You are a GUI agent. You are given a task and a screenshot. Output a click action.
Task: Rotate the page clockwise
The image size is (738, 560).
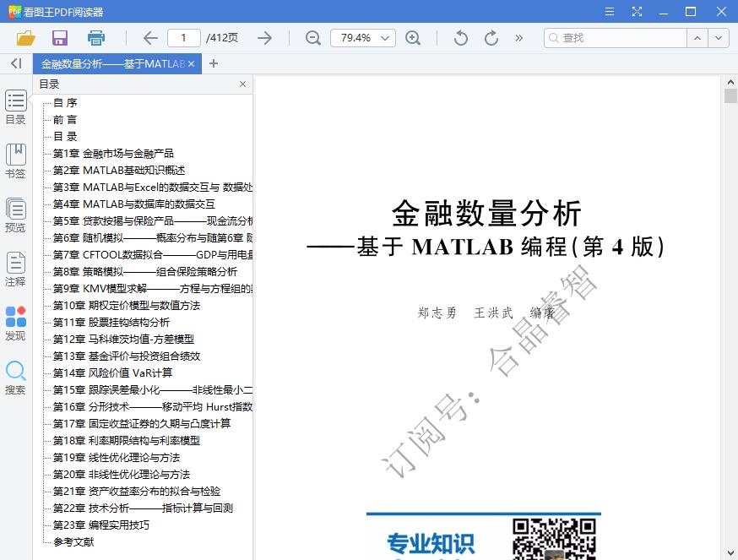click(x=491, y=38)
